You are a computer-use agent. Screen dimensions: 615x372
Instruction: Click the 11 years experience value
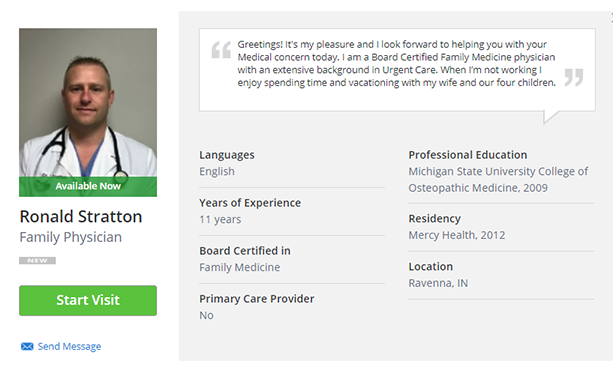coord(220,219)
